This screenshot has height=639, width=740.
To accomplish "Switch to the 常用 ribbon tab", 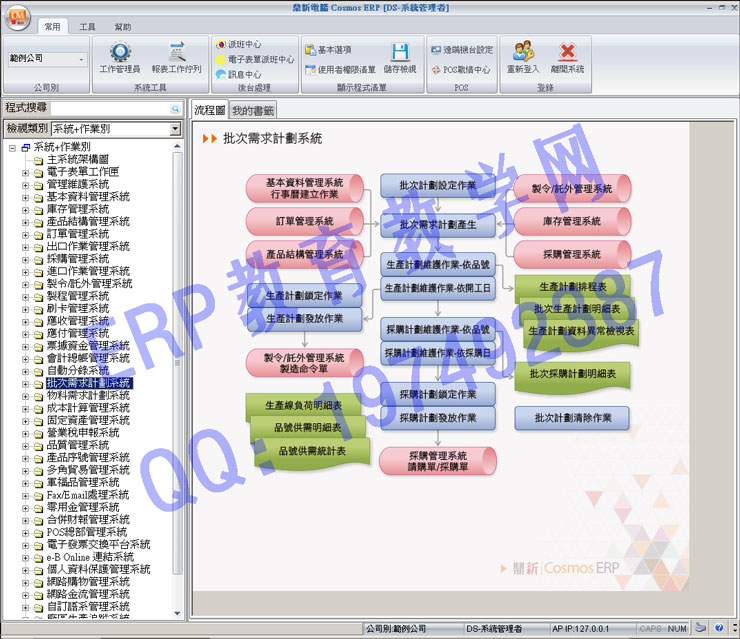I will pos(52,27).
